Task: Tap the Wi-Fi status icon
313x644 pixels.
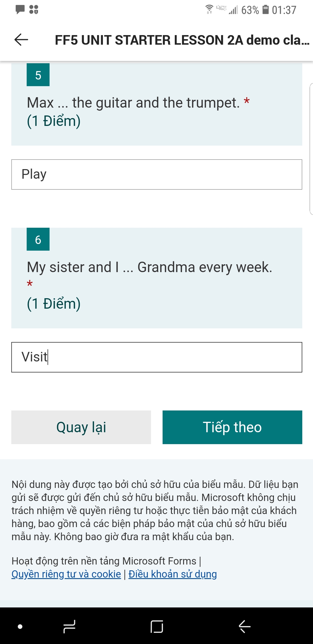Action: [x=209, y=10]
